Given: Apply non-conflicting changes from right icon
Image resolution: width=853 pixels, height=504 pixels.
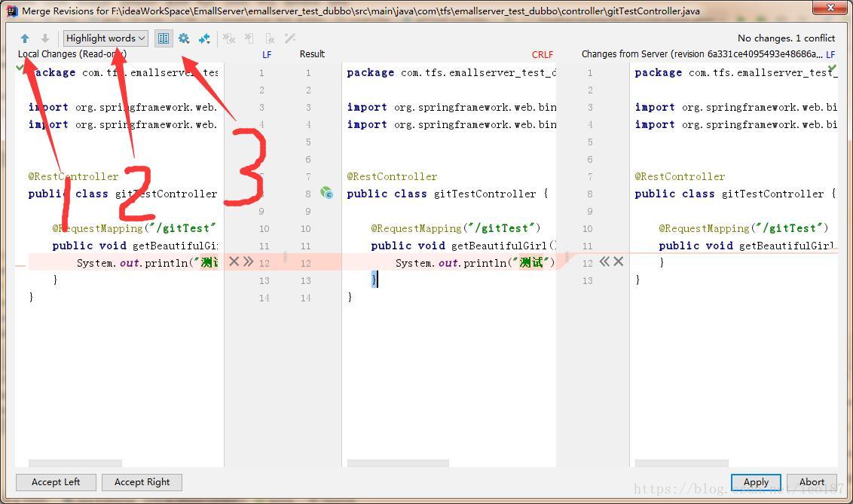Looking at the screenshot, I should pos(270,38).
